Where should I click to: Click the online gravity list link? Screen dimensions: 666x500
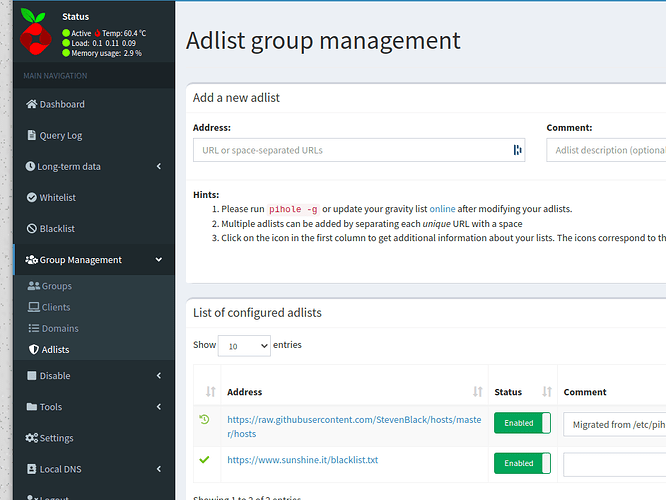[x=442, y=209]
